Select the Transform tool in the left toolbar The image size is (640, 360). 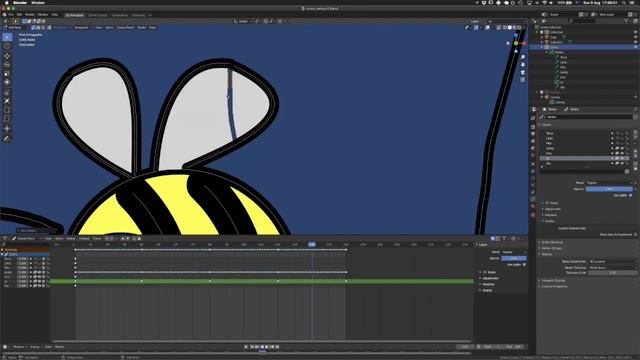(x=7, y=82)
